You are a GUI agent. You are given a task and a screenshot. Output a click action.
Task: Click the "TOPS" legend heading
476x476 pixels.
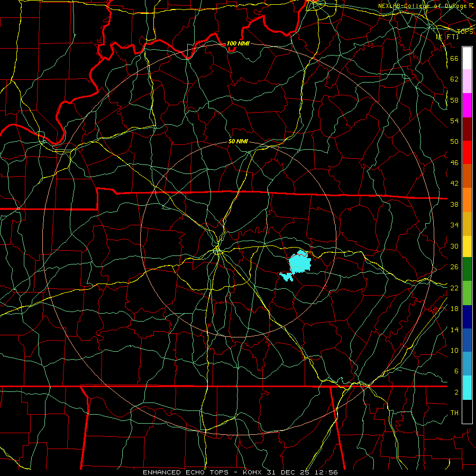point(465,32)
